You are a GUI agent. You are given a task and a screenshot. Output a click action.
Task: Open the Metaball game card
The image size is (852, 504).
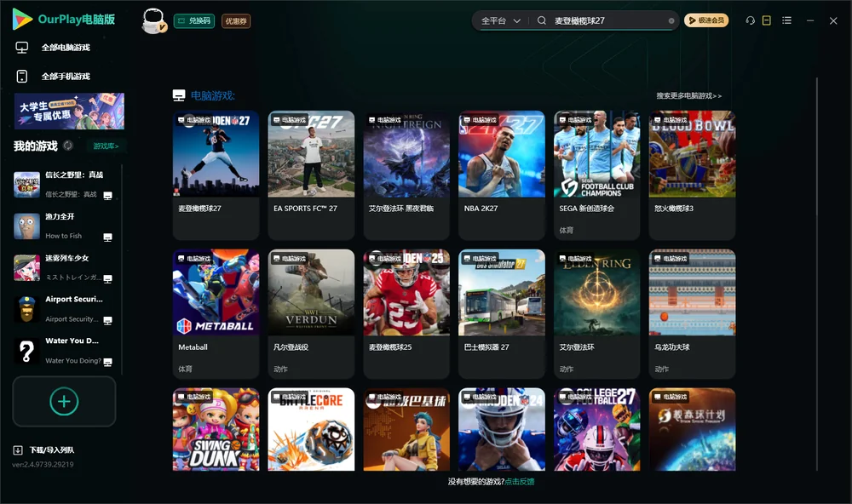coord(216,313)
